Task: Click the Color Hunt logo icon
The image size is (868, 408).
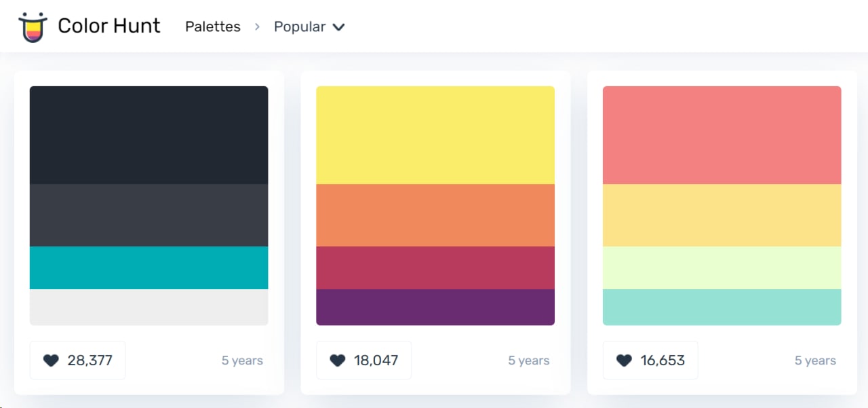Action: click(x=32, y=26)
